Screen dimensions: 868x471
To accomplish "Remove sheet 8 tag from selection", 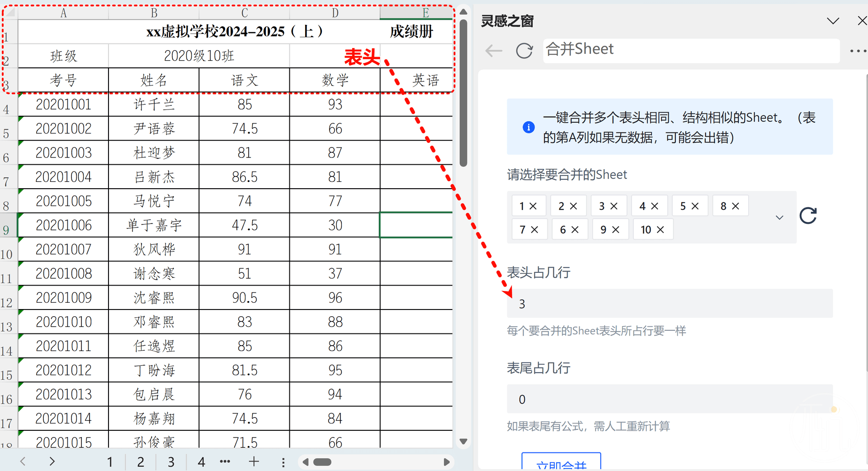I will coord(736,206).
